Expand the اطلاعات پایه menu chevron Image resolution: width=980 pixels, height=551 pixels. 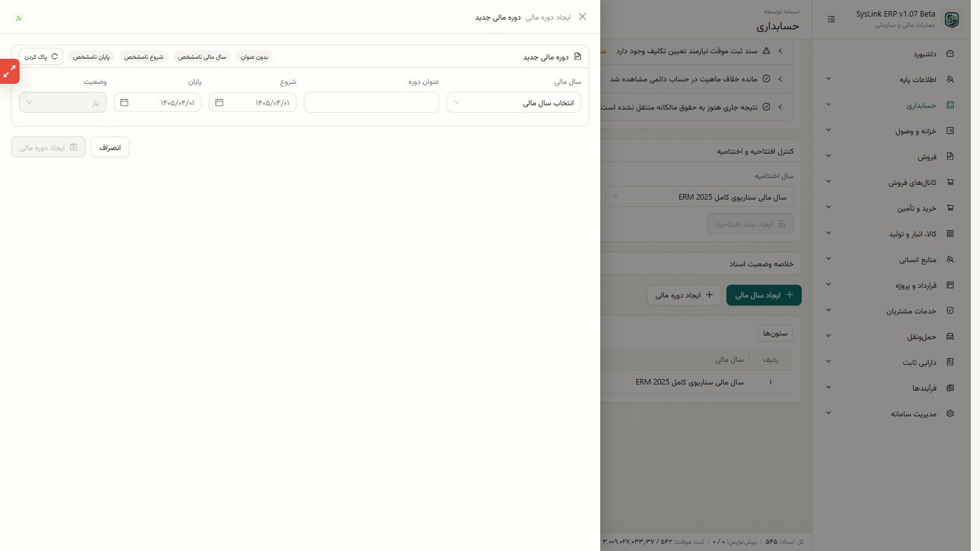828,79
